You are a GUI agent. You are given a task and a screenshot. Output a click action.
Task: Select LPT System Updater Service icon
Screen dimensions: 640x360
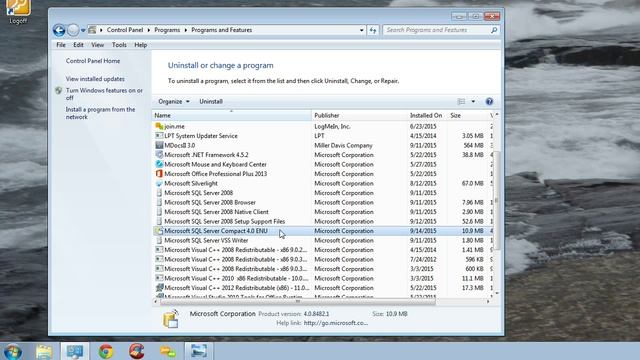click(x=159, y=136)
